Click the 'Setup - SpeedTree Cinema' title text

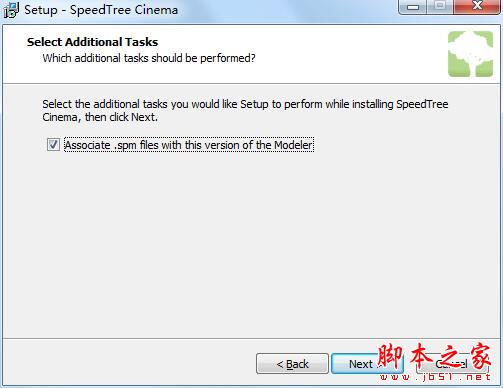coord(101,10)
